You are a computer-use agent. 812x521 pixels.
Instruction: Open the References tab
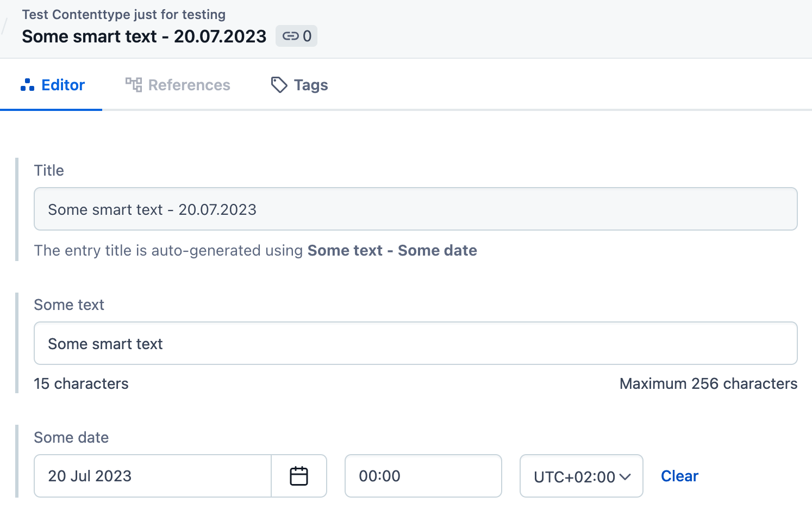click(x=178, y=85)
